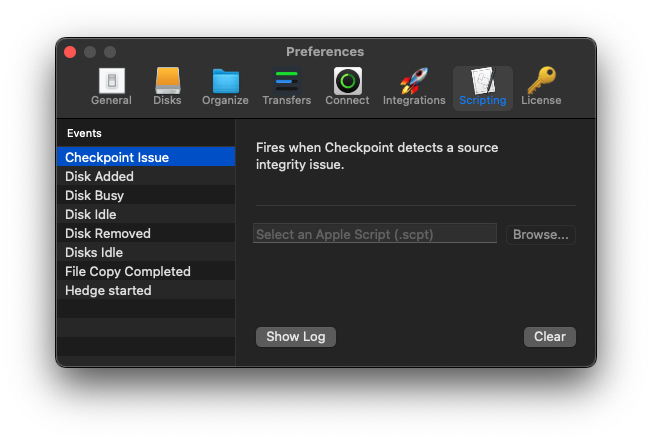Open the Connect green circle icon
This screenshot has height=441, width=652.
pyautogui.click(x=348, y=81)
